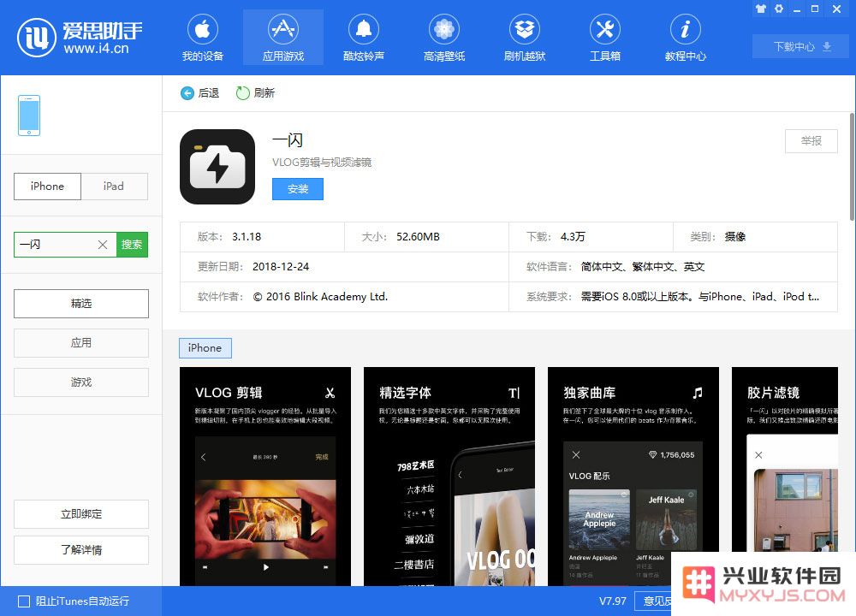
Task: Click the category value 摄像
Action: 735,237
